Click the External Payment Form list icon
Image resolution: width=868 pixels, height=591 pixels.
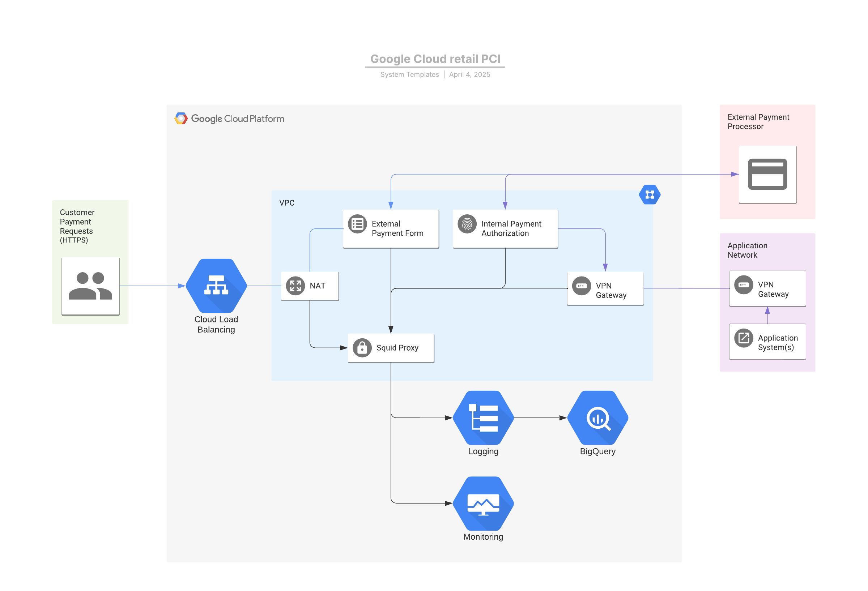pos(357,224)
